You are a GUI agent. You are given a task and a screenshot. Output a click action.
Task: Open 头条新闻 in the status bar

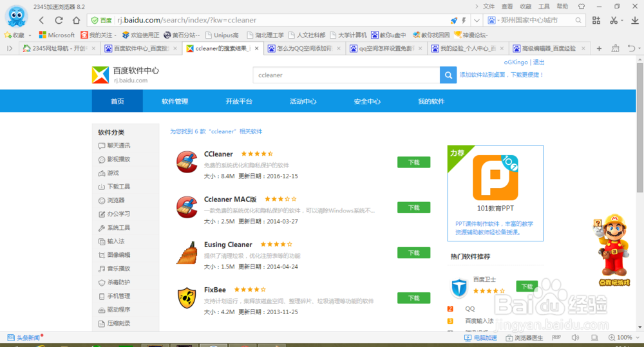[x=24, y=337]
